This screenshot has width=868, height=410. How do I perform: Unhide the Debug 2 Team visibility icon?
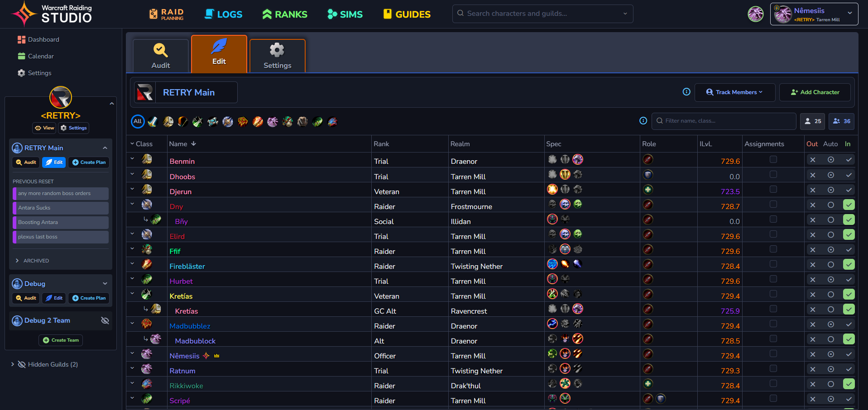click(105, 320)
